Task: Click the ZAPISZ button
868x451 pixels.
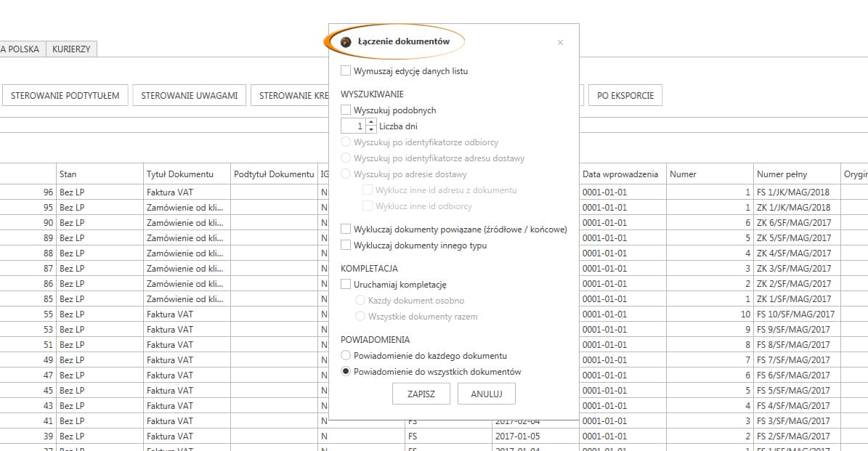Action: tap(421, 394)
